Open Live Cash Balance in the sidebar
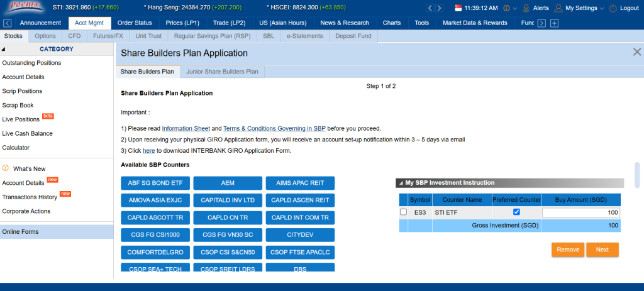 pos(28,133)
